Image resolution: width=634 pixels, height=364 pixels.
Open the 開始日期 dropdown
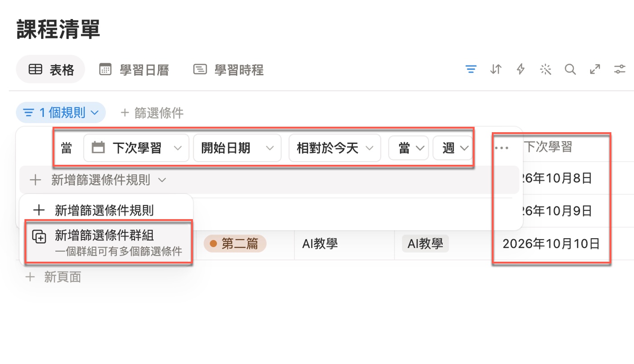[238, 148]
